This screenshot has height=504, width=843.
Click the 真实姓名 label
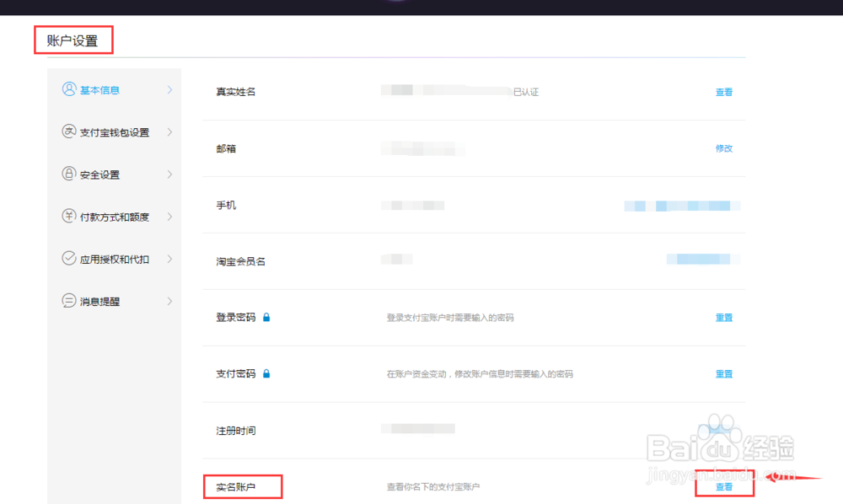(235, 92)
